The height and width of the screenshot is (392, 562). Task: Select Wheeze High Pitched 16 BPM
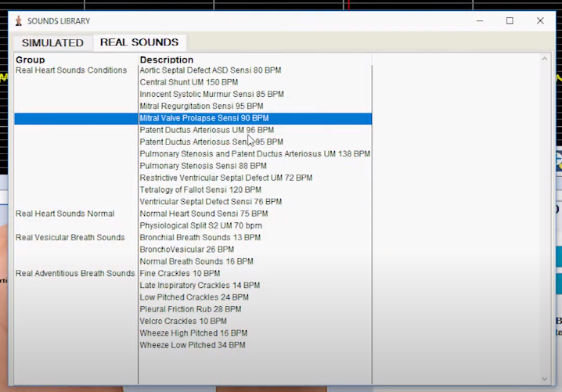coord(193,333)
